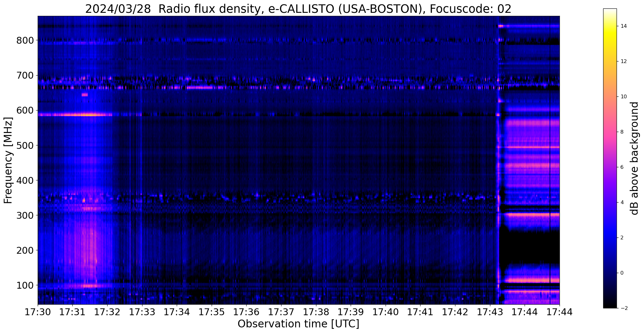
Task: Click the plot title mentioning e-CALLISTO USA-BOSTON
Action: 298,9
